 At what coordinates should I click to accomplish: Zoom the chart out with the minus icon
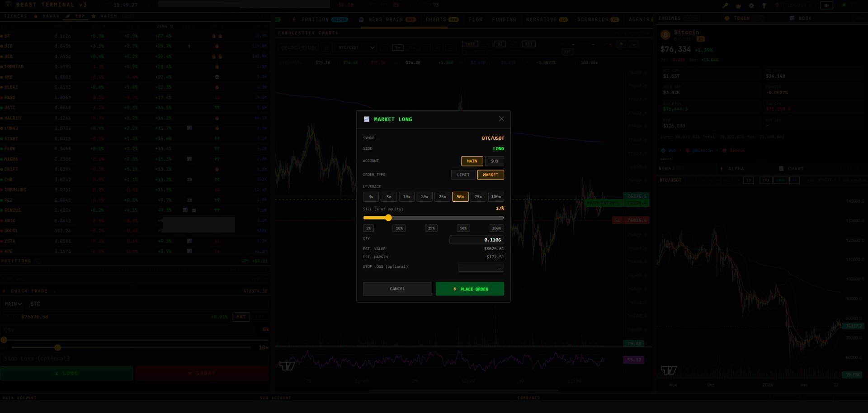point(634,44)
